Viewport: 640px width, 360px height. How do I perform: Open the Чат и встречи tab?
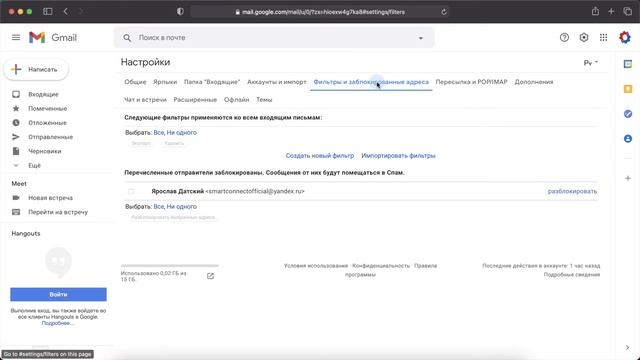[x=145, y=100]
